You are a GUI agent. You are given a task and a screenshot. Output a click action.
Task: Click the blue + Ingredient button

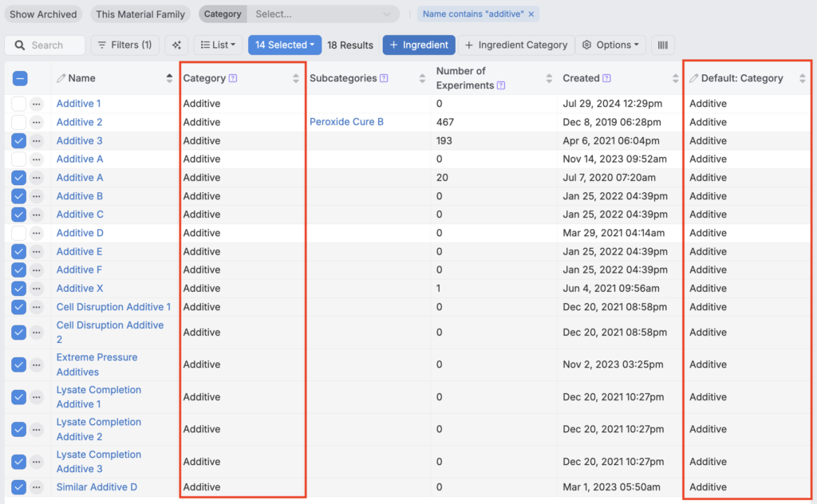coord(419,45)
